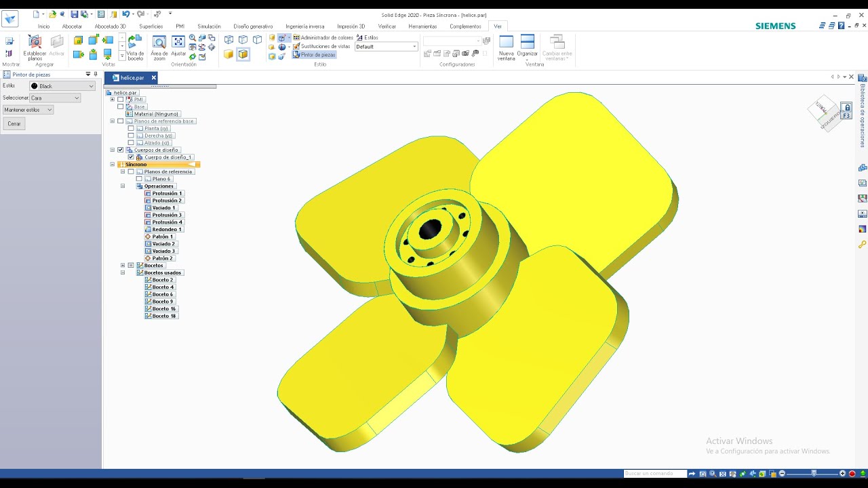This screenshot has width=868, height=488.
Task: Uncheck Cuerpos de diseño checkbox
Action: point(121,150)
